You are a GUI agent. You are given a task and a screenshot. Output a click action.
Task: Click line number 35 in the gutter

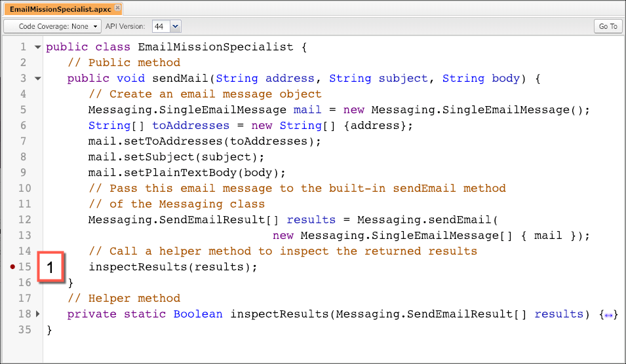24,330
